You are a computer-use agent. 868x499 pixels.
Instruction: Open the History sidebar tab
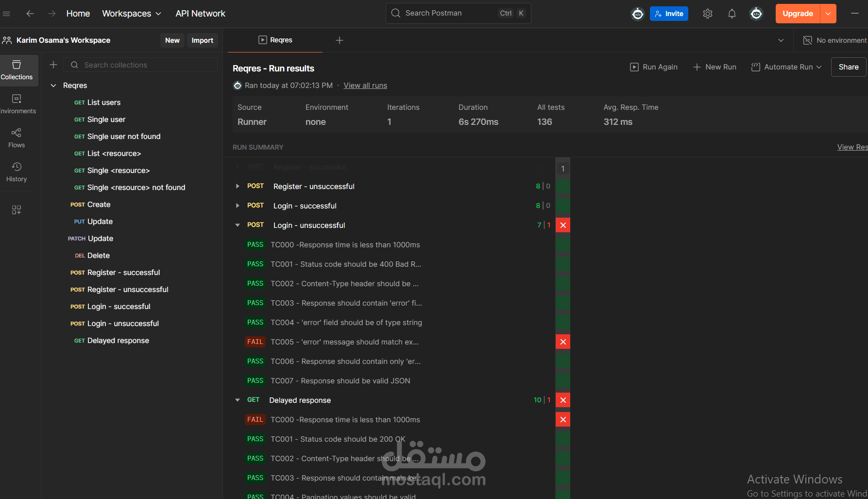(17, 172)
